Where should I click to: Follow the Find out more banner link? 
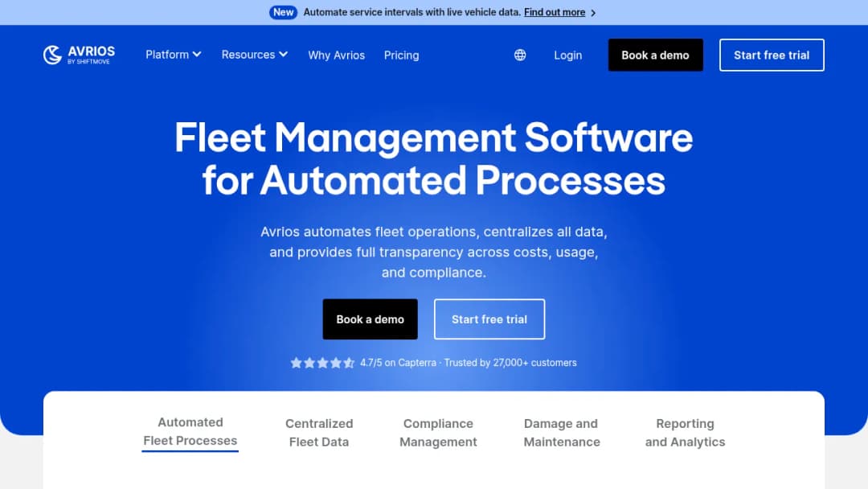click(555, 12)
